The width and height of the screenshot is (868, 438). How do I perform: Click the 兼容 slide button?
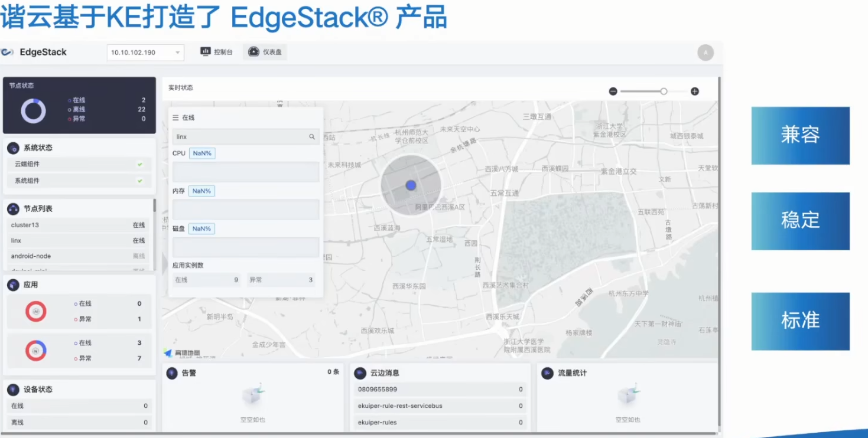(x=801, y=135)
